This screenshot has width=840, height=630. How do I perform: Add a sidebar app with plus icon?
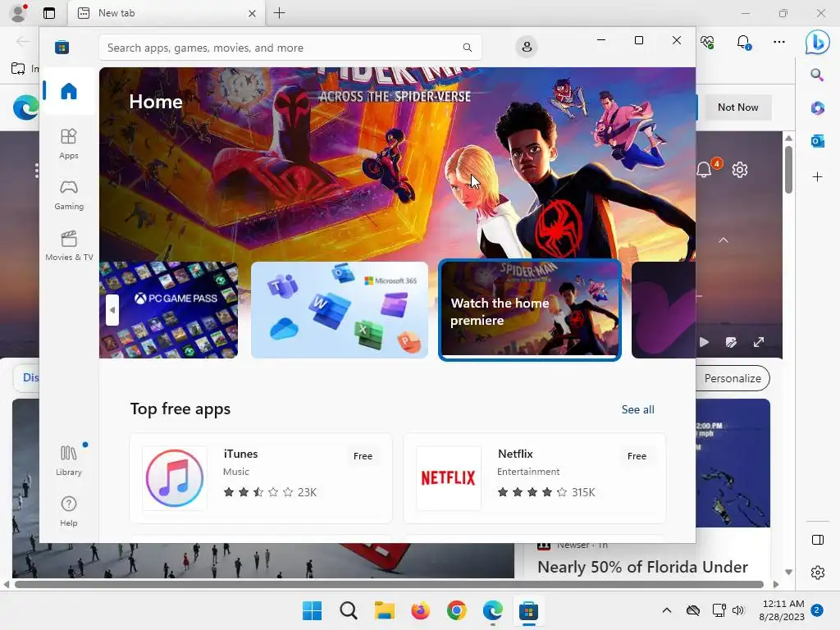817,177
